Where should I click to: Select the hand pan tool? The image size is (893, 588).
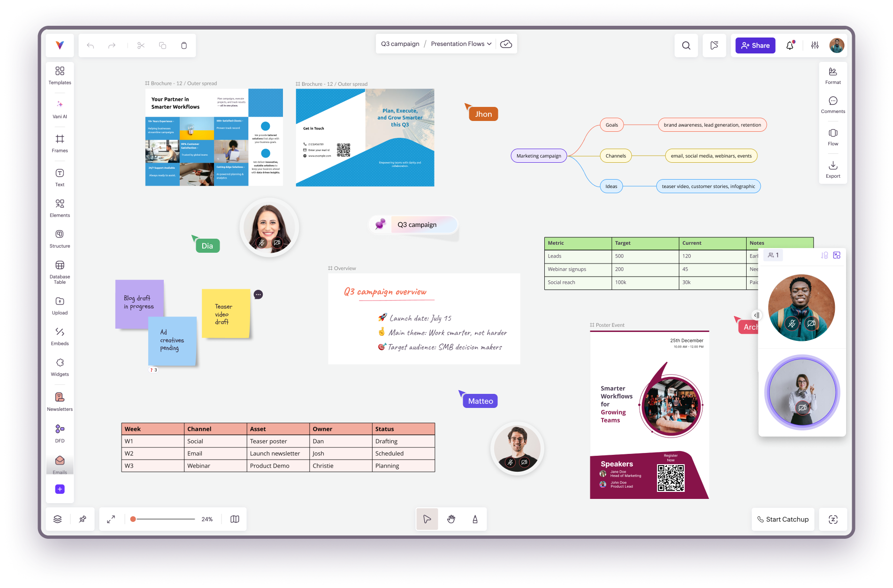point(451,519)
